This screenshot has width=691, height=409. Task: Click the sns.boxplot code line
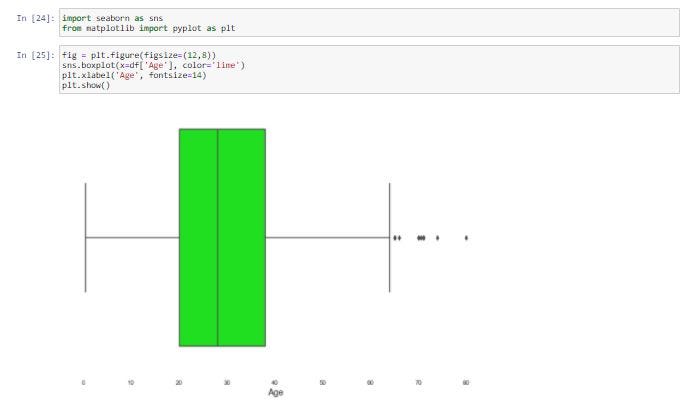coord(153,65)
